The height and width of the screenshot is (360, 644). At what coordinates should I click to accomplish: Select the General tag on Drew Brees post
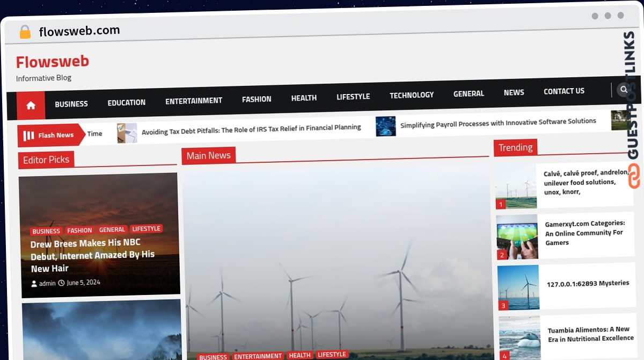coord(112,229)
